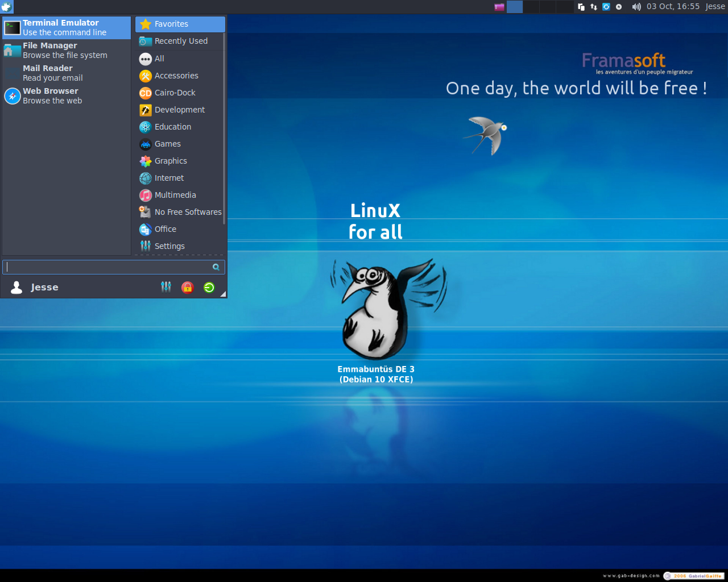Click the volume speaker icon
The image size is (728, 582).
[x=636, y=7]
